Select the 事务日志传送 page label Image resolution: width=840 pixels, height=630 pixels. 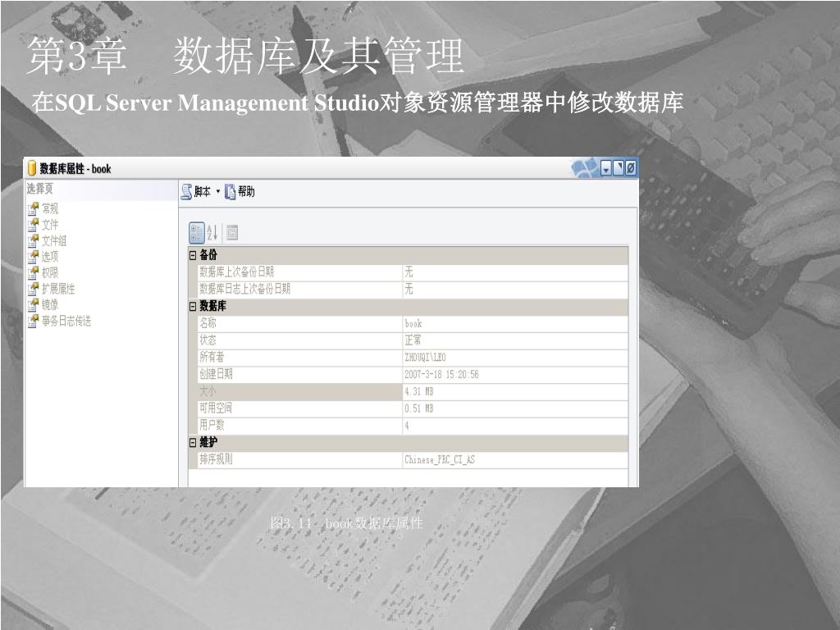click(x=66, y=321)
